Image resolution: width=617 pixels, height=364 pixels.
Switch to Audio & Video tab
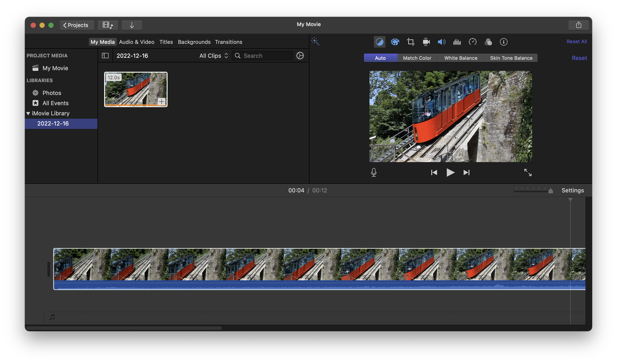137,42
